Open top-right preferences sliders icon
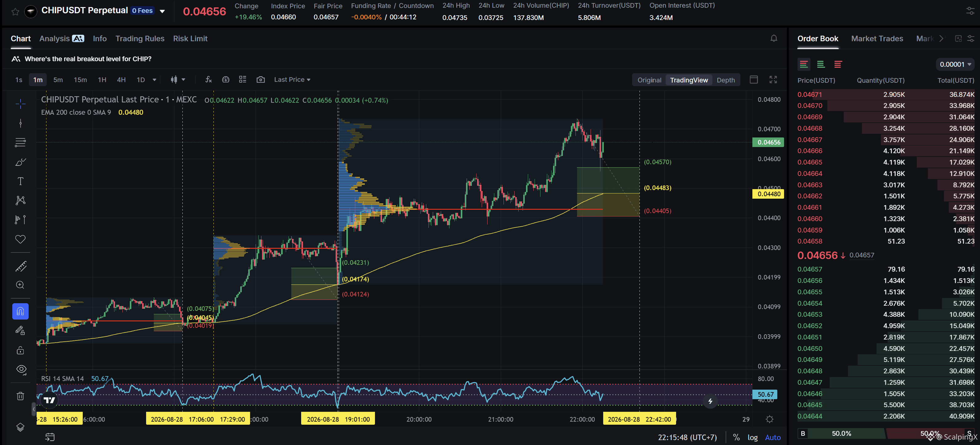This screenshot has width=980, height=445. pos(970,11)
